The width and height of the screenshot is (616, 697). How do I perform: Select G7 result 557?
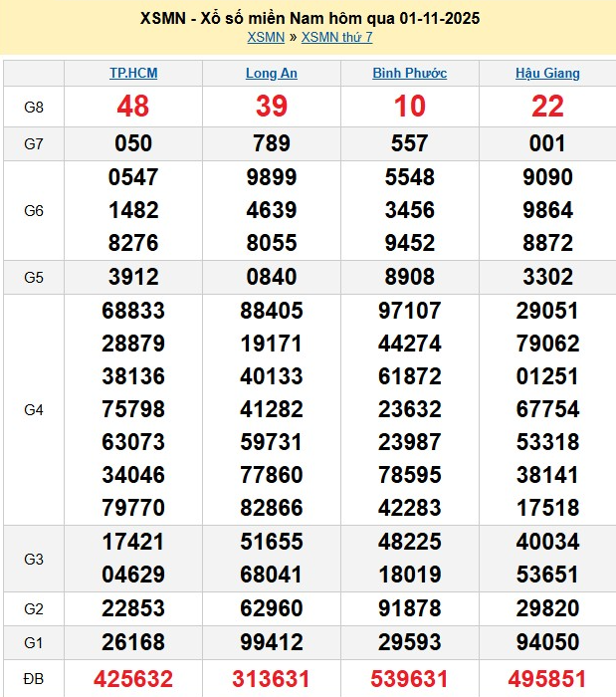click(409, 143)
